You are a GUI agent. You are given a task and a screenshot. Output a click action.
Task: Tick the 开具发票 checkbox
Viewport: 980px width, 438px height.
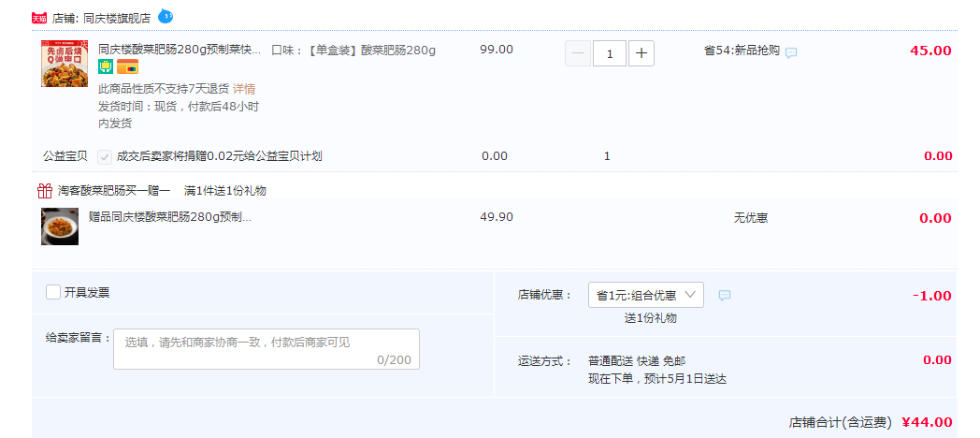53,292
